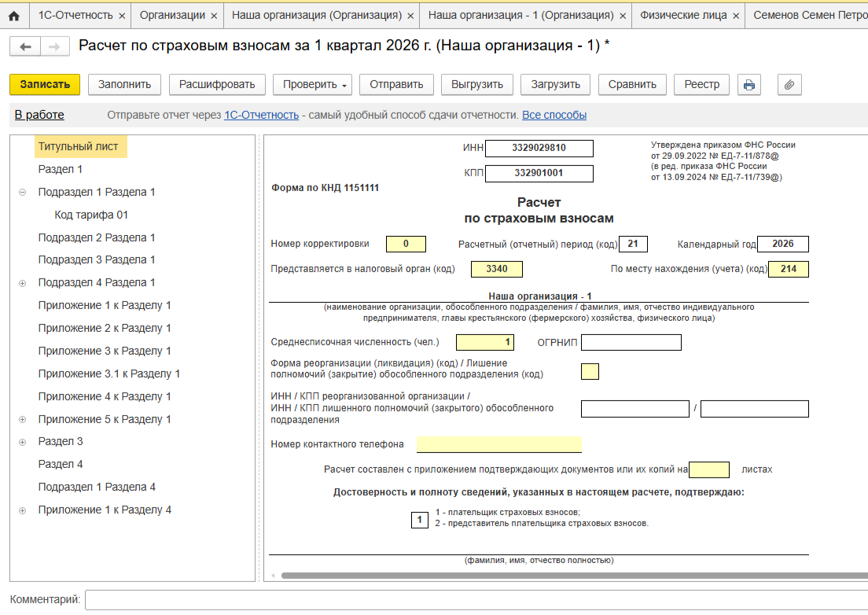Click the back navigation arrow

click(25, 47)
